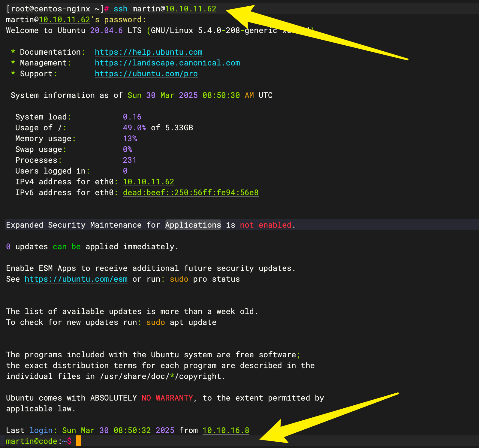Click the IPv6 address dead:beef for eth0
Image resolution: width=479 pixels, height=448 pixels.
point(191,193)
